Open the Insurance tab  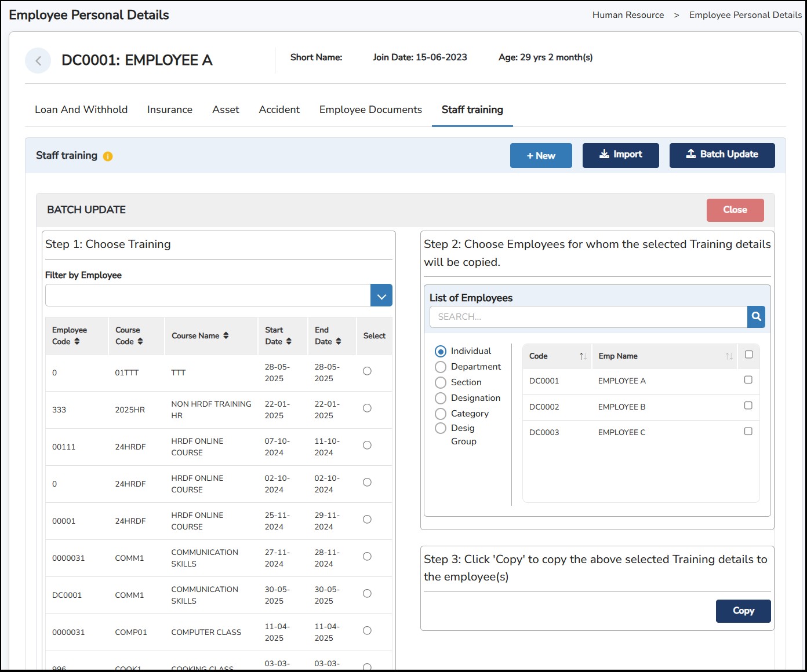click(170, 109)
